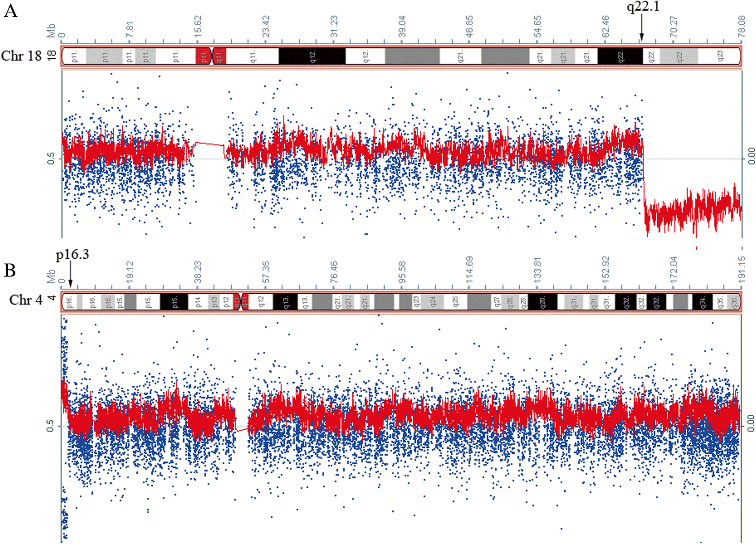Click the 23.42 Mb tick label
The height and width of the screenshot is (544, 756).
(266, 26)
